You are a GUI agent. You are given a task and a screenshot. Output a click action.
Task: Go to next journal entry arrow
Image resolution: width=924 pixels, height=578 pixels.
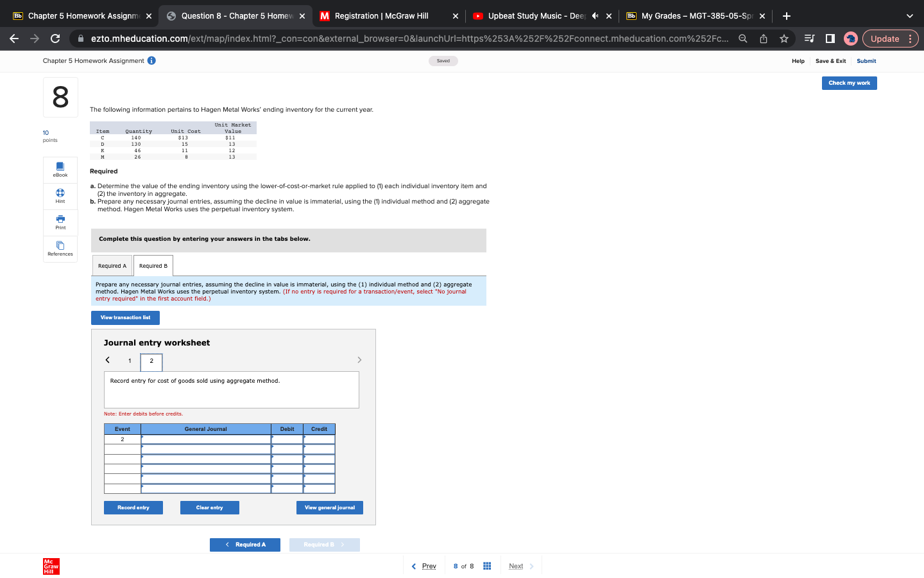pos(359,360)
